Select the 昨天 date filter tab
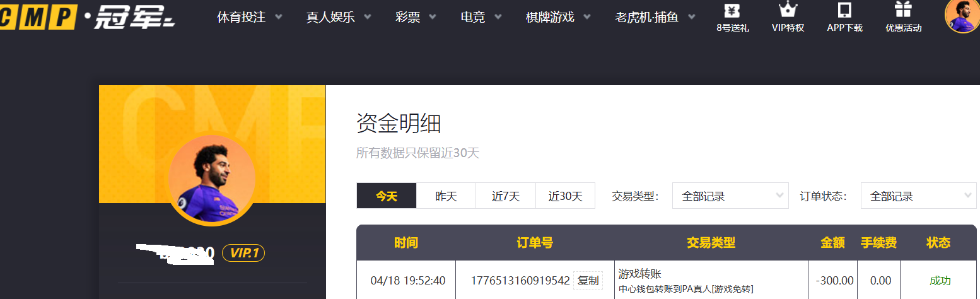Viewport: 980px width, 299px height. [446, 196]
